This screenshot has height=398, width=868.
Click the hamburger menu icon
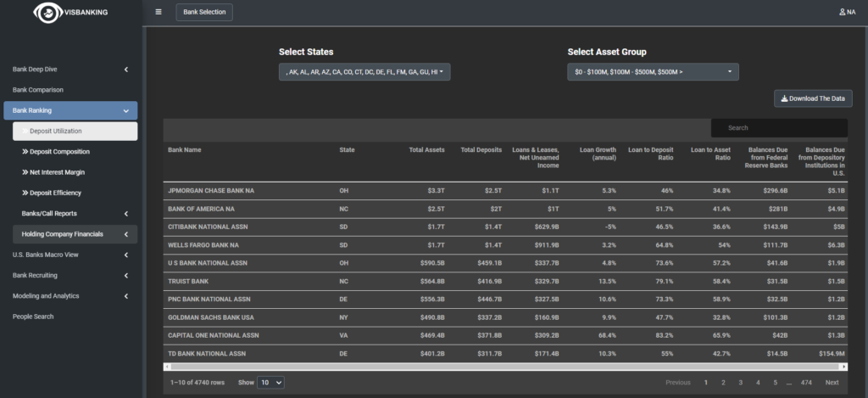[x=159, y=12]
